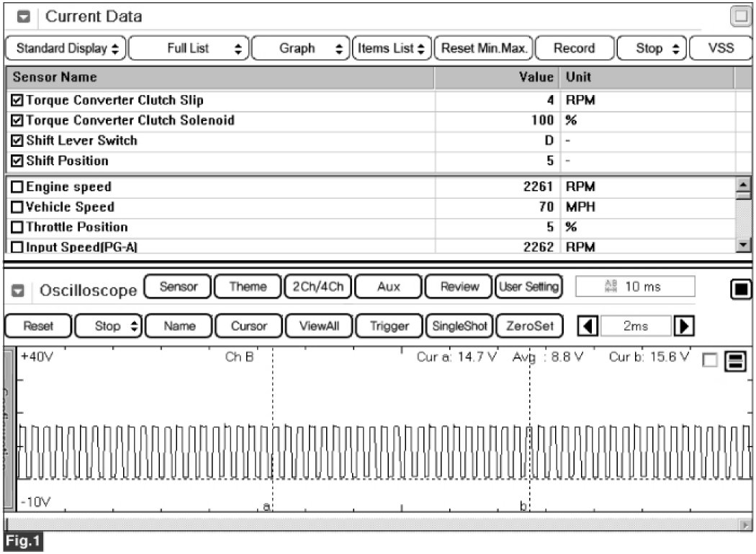Screen dimensions: 756x554
Task: Enable the Engine speed checkbox
Action: coord(17,187)
